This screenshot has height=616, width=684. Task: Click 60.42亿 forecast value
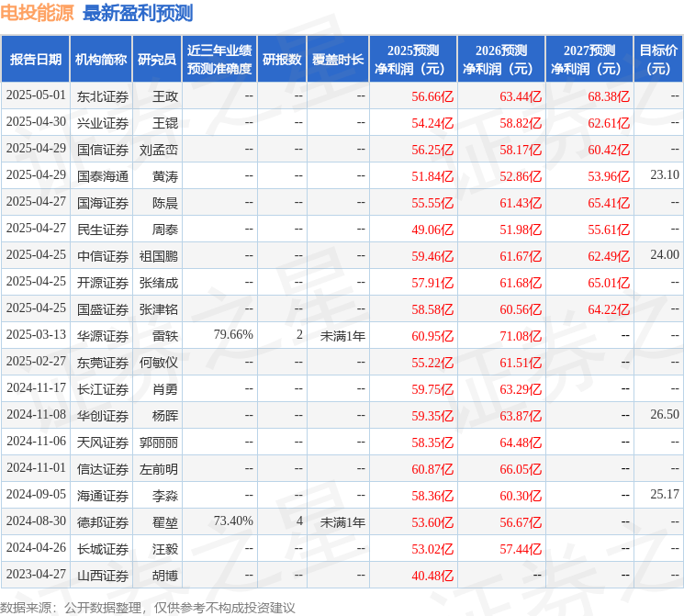(x=609, y=150)
